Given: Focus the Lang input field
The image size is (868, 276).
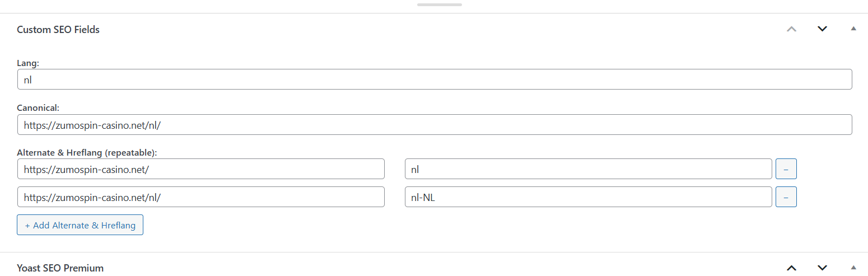Looking at the screenshot, I should [435, 79].
